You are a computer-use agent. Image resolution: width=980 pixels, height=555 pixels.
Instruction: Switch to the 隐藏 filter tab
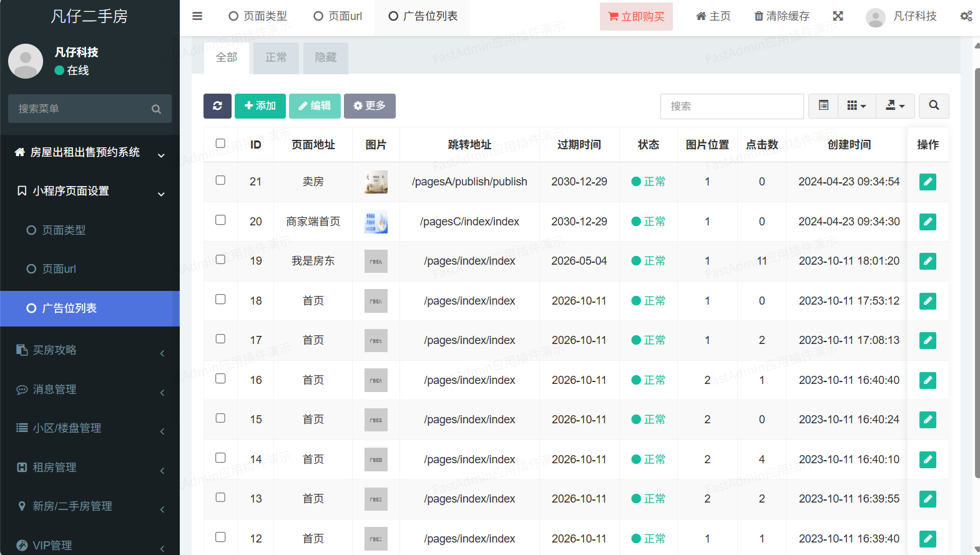click(x=325, y=57)
